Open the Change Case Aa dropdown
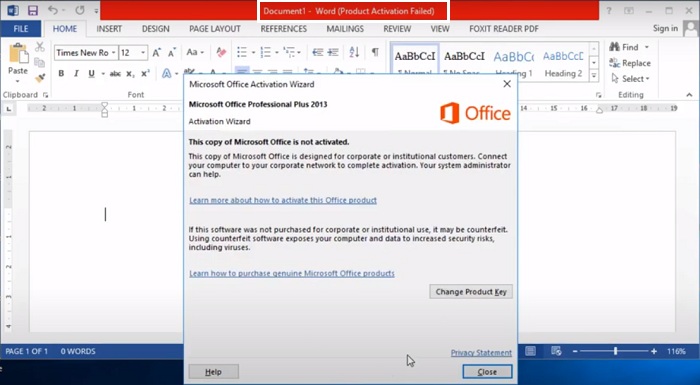Viewport: 700px width, 385px height. 195,53
